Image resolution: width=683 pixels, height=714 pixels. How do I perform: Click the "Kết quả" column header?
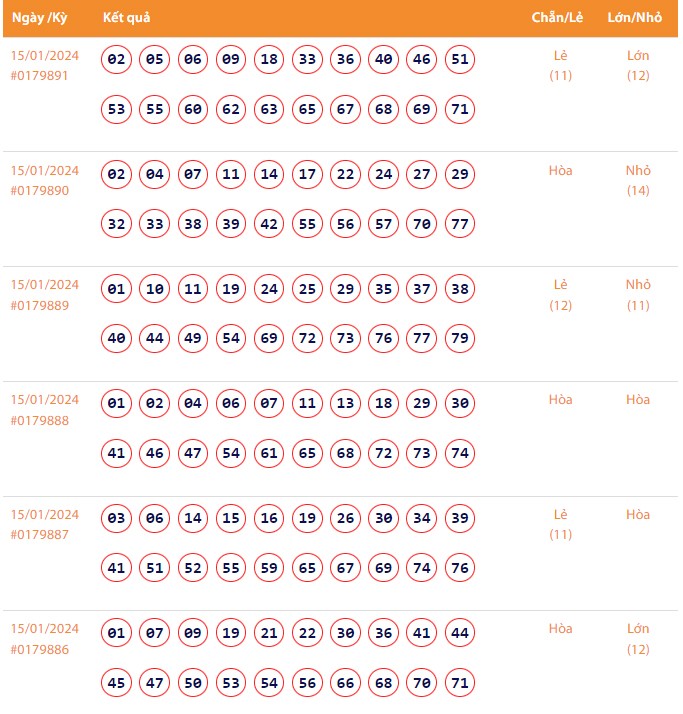[126, 18]
